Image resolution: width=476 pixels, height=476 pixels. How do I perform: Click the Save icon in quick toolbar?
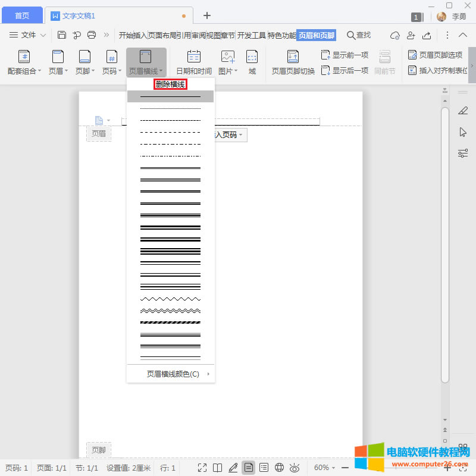tap(62, 35)
